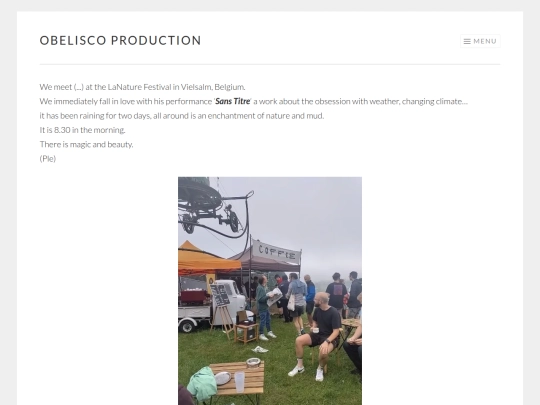The height and width of the screenshot is (405, 540).
Task: Click the hamburger icon beside MENU
Action: (467, 41)
